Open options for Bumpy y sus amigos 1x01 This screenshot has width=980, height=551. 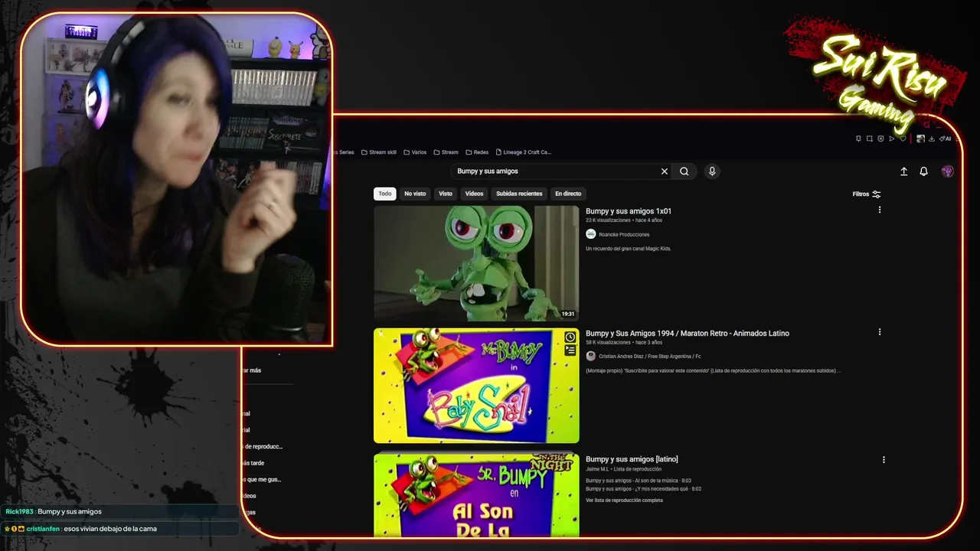coord(879,210)
